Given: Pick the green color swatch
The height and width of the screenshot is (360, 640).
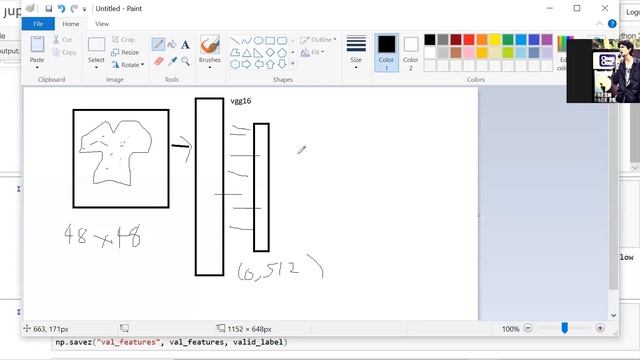Looking at the screenshot, I should coord(508,40).
